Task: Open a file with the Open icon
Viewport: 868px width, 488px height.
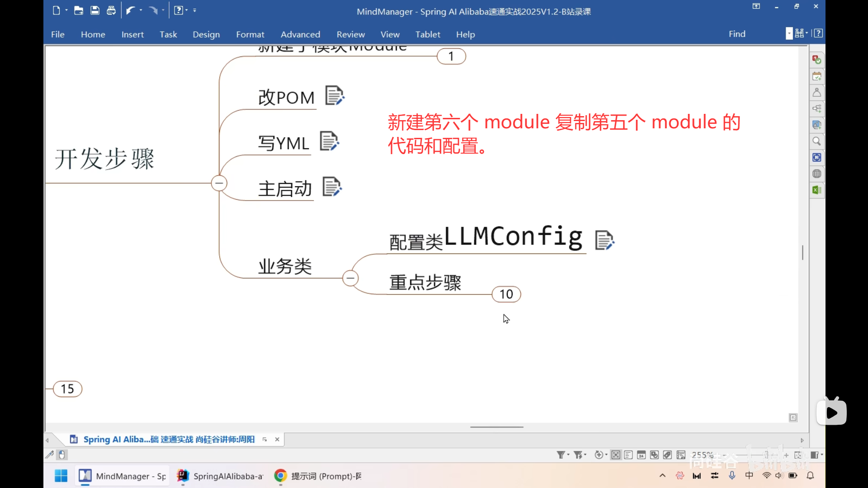Action: tap(79, 10)
